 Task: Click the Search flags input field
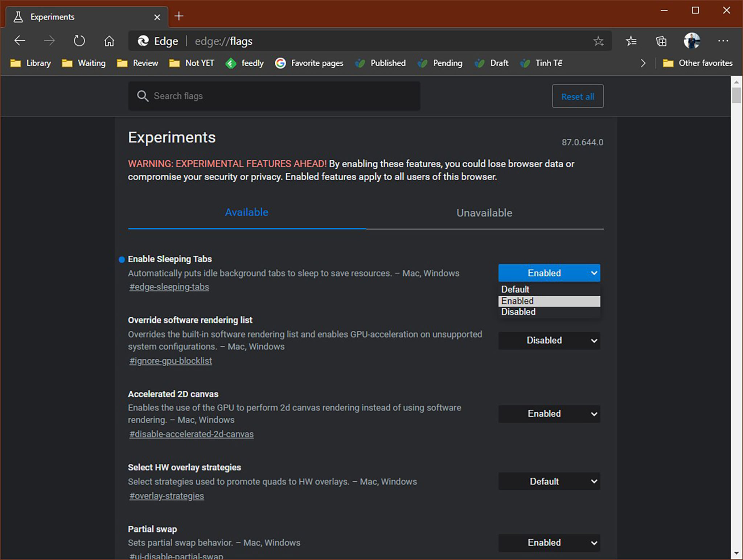(x=274, y=96)
